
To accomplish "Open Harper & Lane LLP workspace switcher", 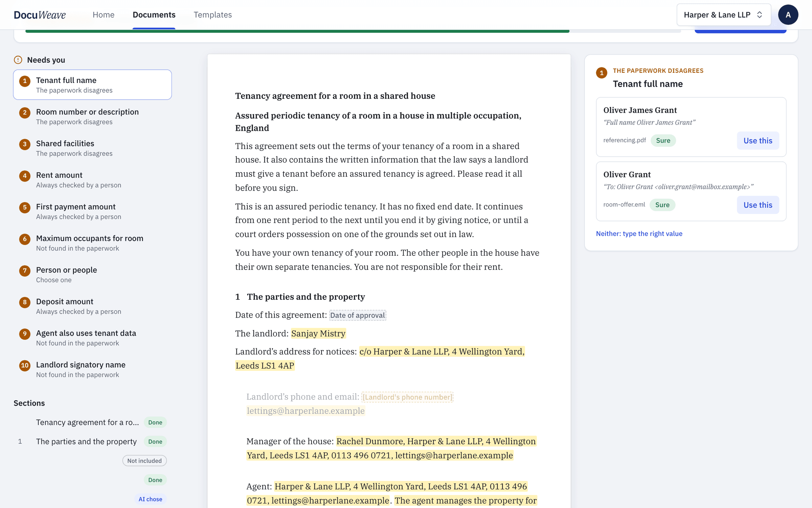I will [x=724, y=15].
